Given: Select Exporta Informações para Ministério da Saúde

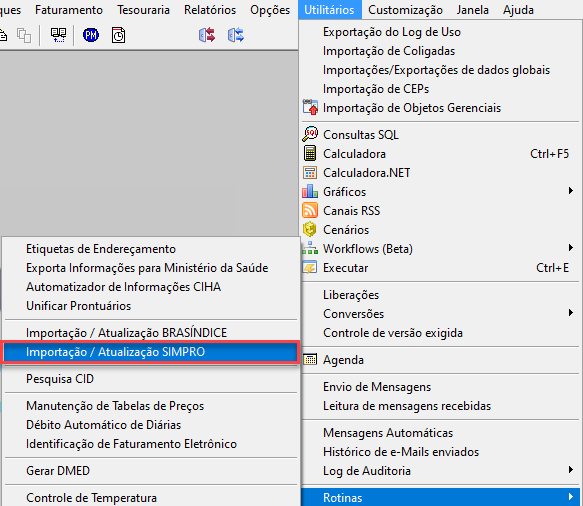Looking at the screenshot, I should coord(151,268).
